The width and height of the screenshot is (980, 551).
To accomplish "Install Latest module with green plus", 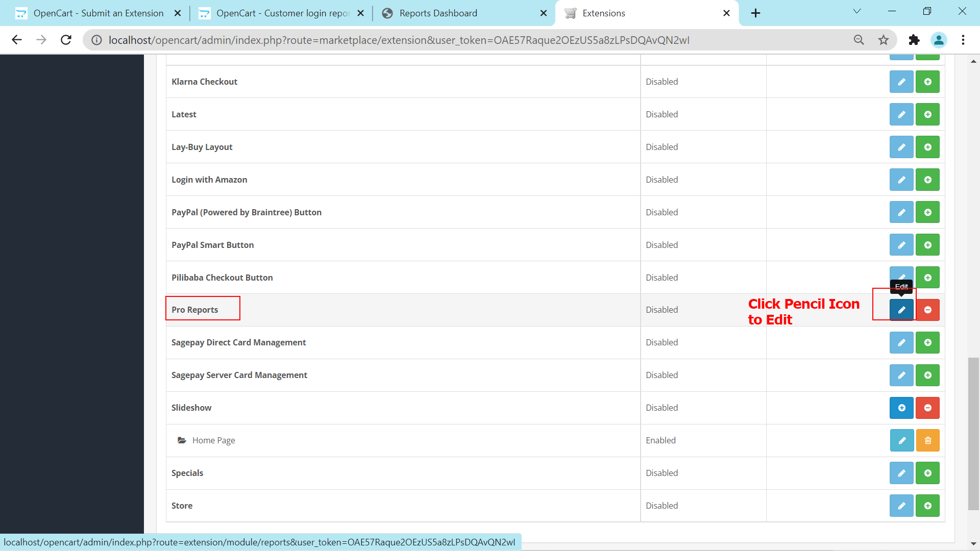I will tap(927, 114).
